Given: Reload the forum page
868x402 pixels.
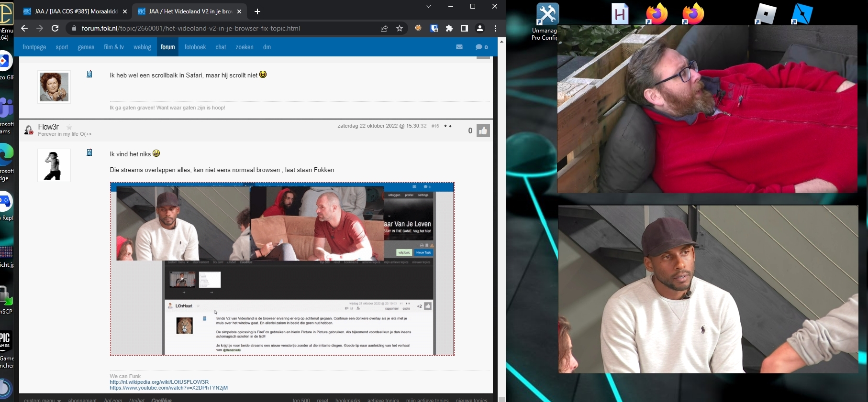Looking at the screenshot, I should tap(55, 28).
